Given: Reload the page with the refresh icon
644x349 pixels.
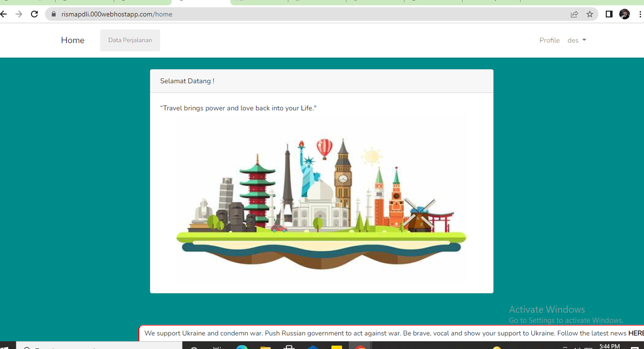Looking at the screenshot, I should point(34,14).
